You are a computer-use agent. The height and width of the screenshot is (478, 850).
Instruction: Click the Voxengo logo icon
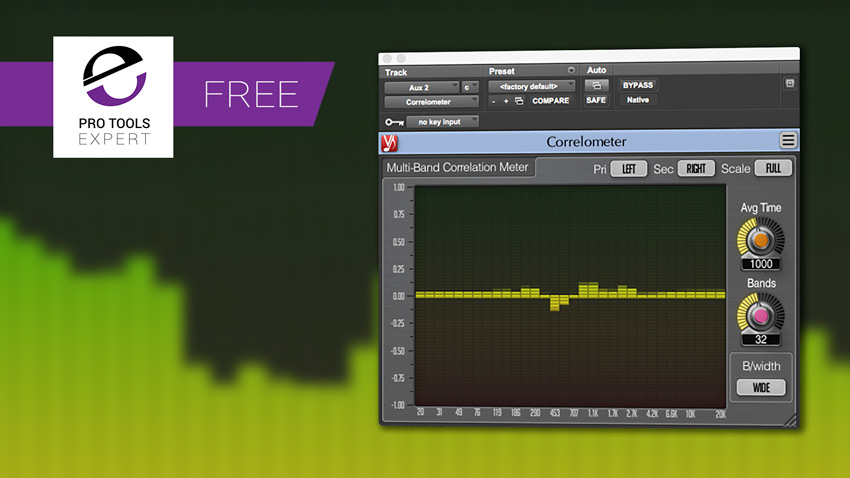[x=389, y=143]
